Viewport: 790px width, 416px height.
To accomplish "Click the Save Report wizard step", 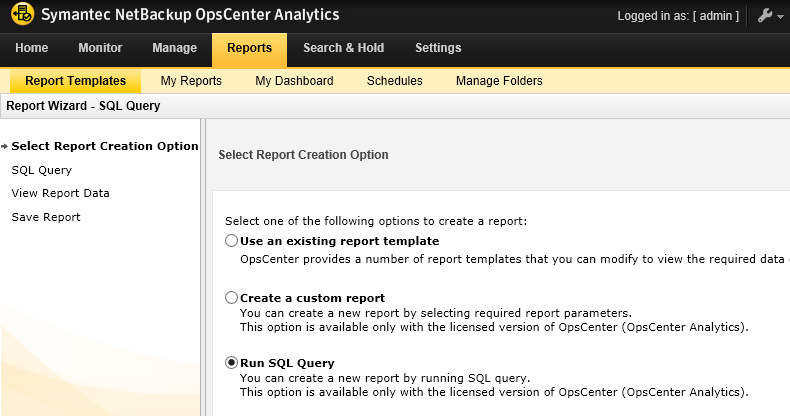I will point(46,217).
